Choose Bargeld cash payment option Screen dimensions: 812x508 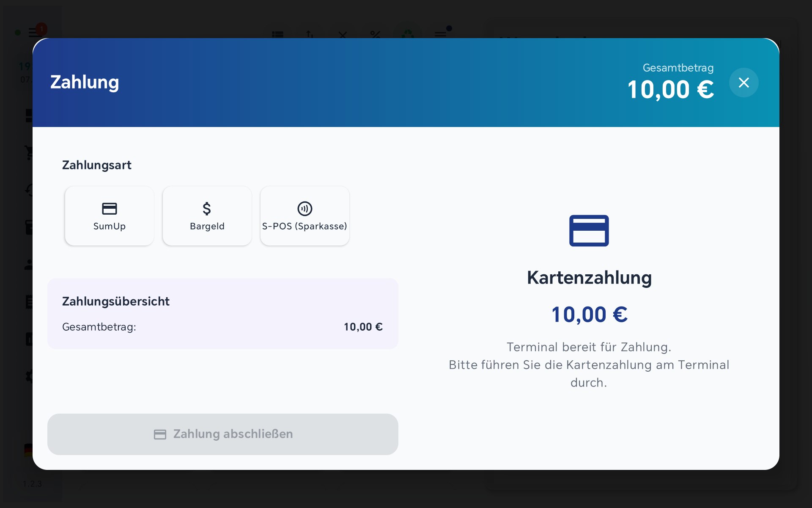207,216
